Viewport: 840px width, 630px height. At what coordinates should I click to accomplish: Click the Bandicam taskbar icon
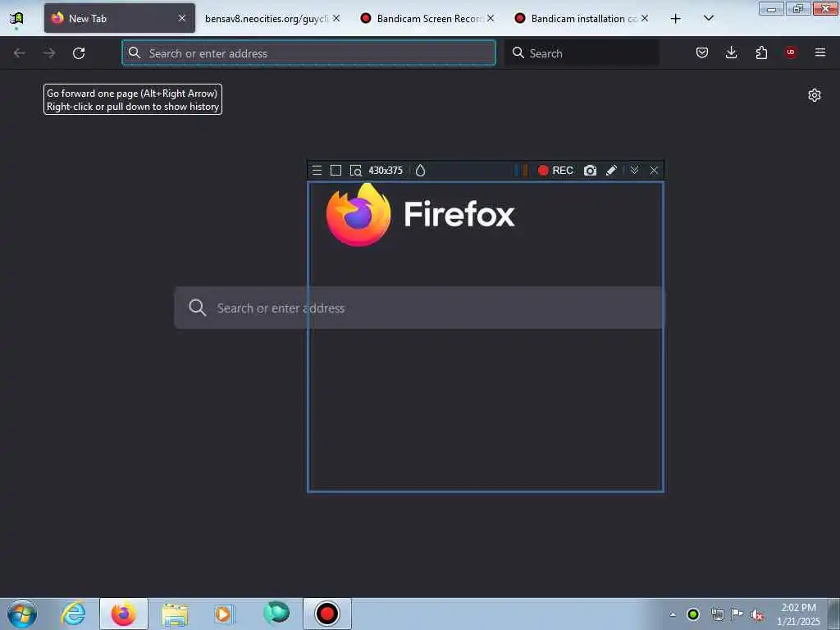tap(327, 614)
